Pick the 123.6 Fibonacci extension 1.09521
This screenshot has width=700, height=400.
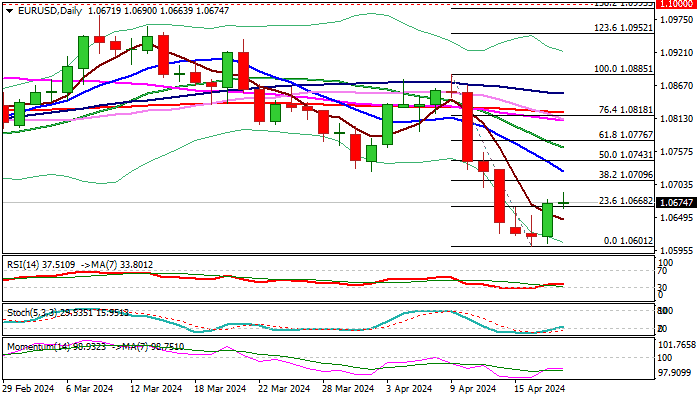pyautogui.click(x=623, y=28)
